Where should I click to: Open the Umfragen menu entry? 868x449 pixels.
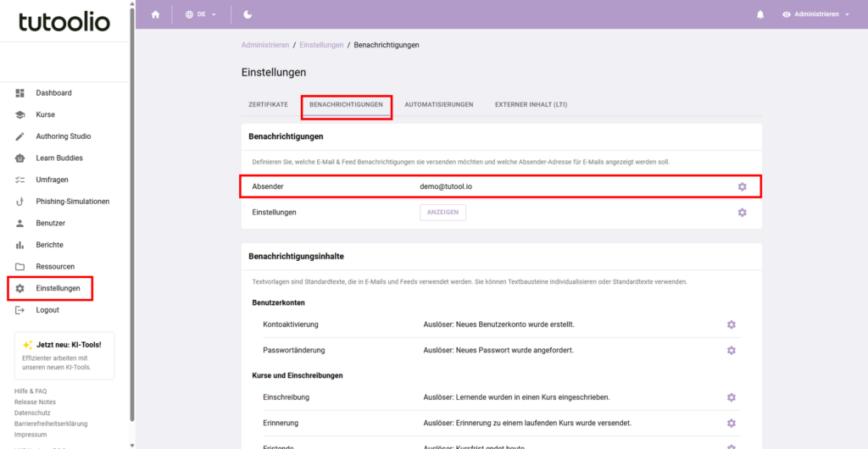(52, 180)
